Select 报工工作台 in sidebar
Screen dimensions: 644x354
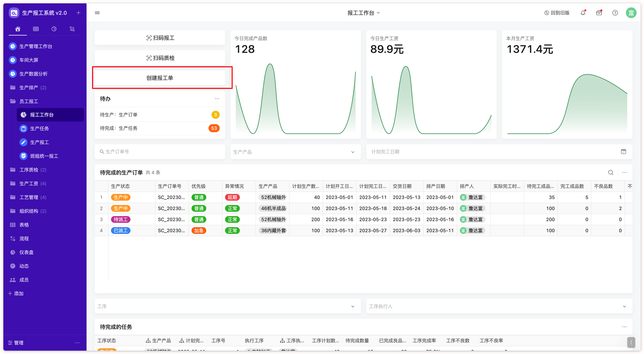click(x=50, y=115)
